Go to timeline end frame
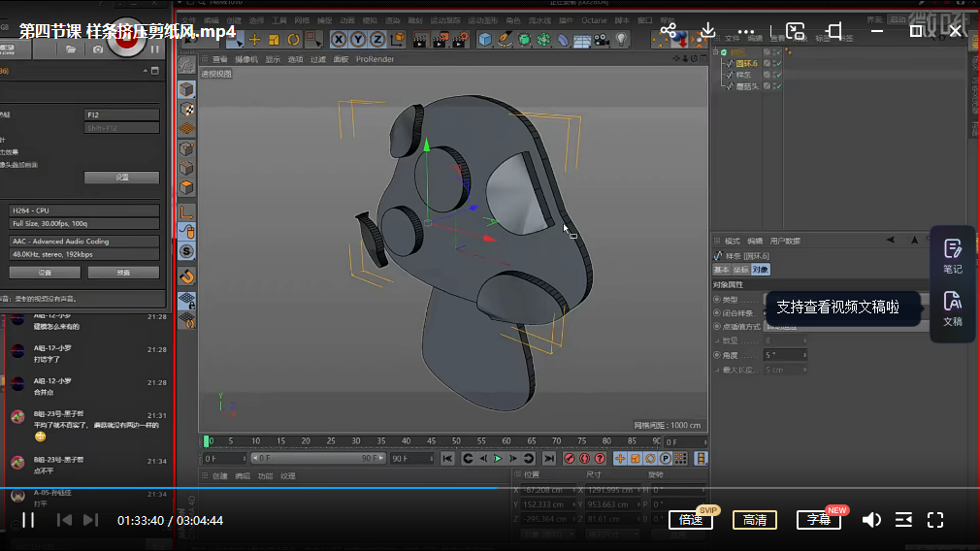 click(549, 459)
